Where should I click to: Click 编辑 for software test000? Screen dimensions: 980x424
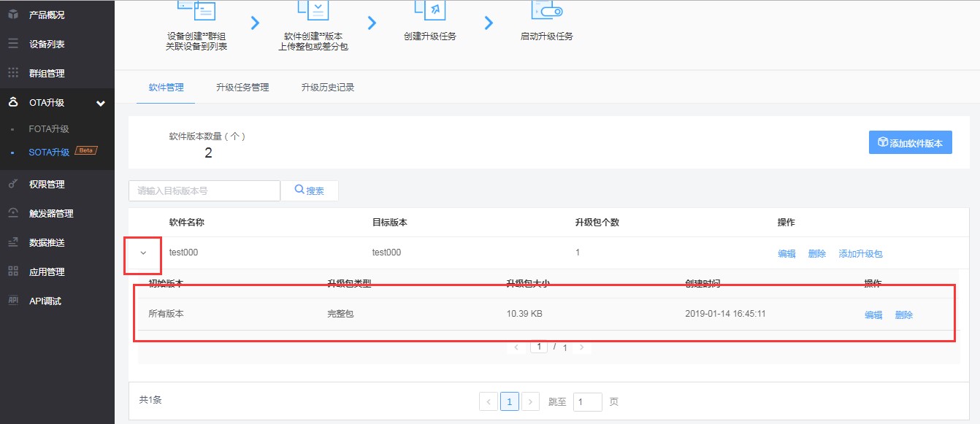[x=786, y=254]
